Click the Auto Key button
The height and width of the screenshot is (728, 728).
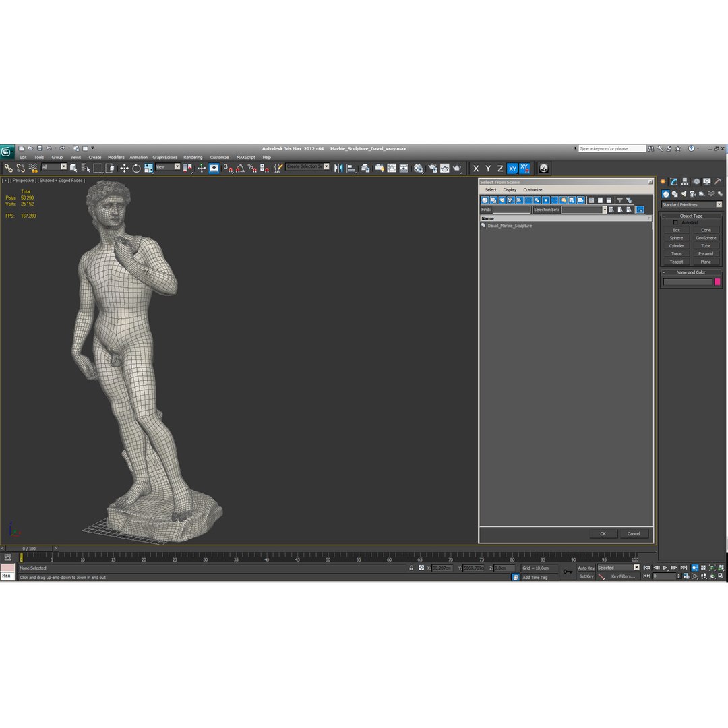[x=586, y=568]
